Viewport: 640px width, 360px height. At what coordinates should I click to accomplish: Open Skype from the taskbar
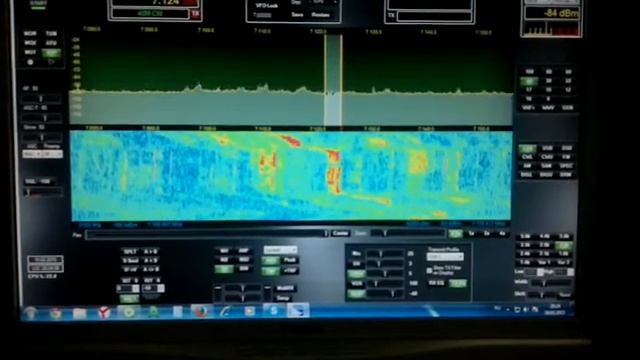coord(273,311)
